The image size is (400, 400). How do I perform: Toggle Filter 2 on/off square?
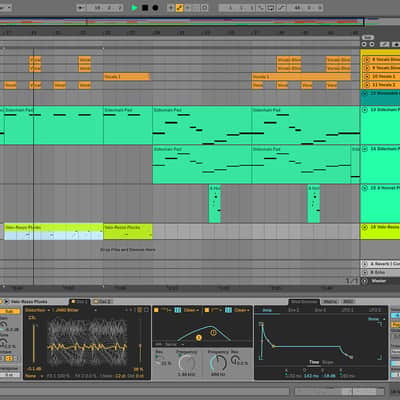207,310
